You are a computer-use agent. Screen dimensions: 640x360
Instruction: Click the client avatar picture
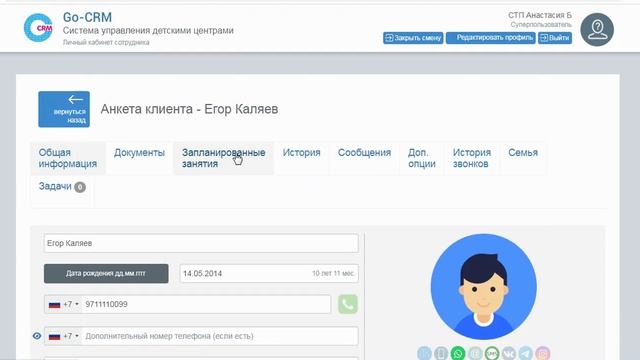pos(484,287)
